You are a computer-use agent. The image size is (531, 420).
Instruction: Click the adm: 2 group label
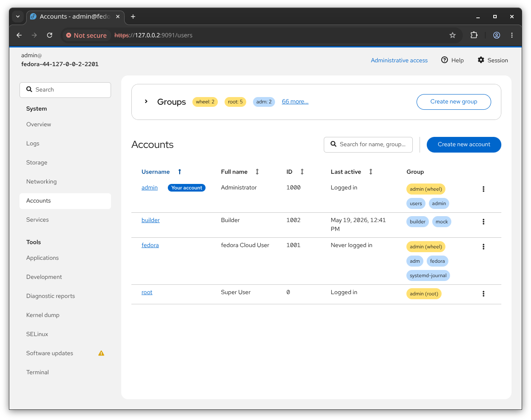(264, 102)
